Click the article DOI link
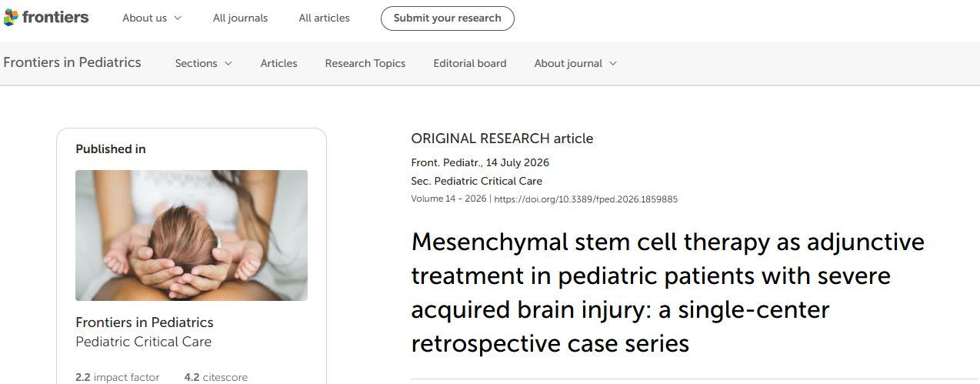 [x=585, y=199]
